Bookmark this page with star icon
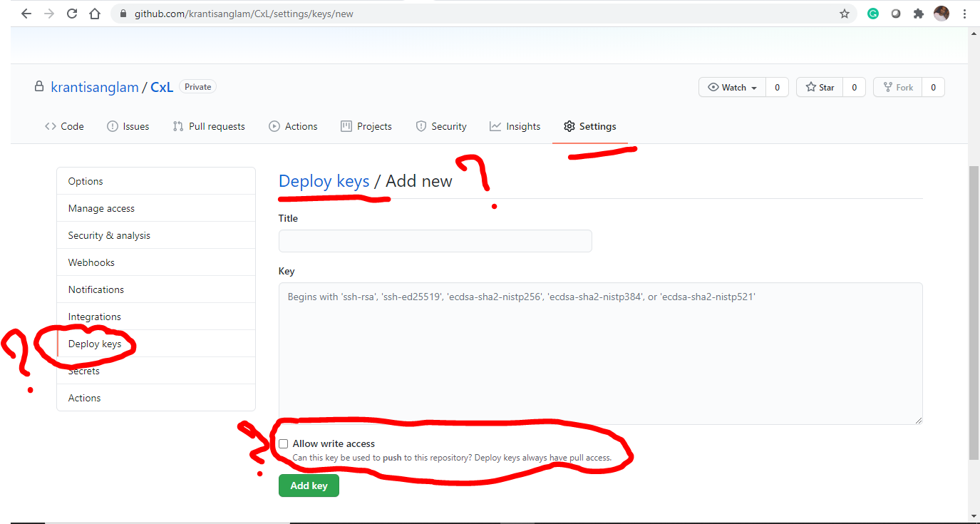This screenshot has width=980, height=524. 845,14
